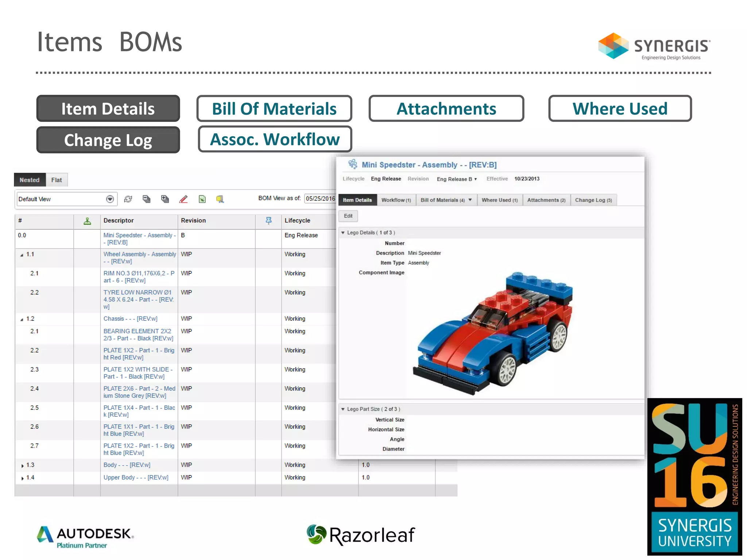Click the green stamp column header icon
Image resolution: width=747 pixels, height=560 pixels.
click(87, 221)
